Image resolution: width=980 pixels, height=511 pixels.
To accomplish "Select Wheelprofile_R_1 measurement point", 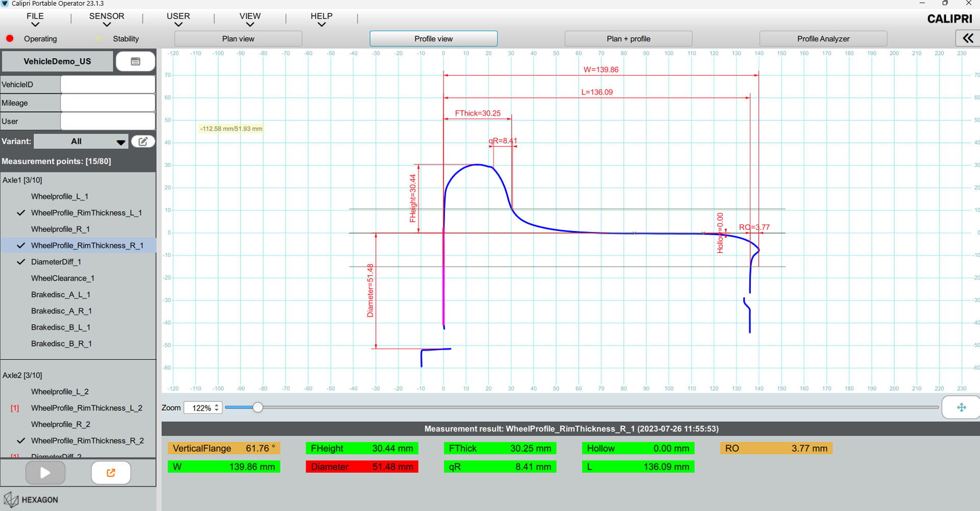I will coord(60,229).
